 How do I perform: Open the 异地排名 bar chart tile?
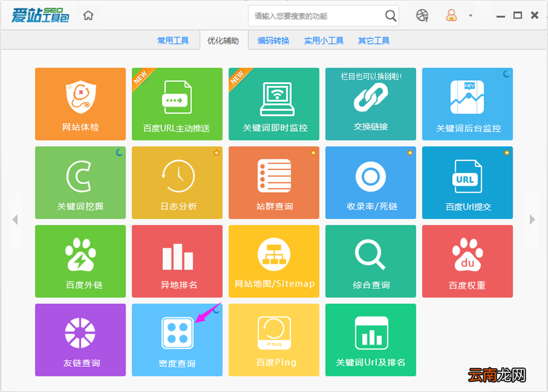[177, 261]
